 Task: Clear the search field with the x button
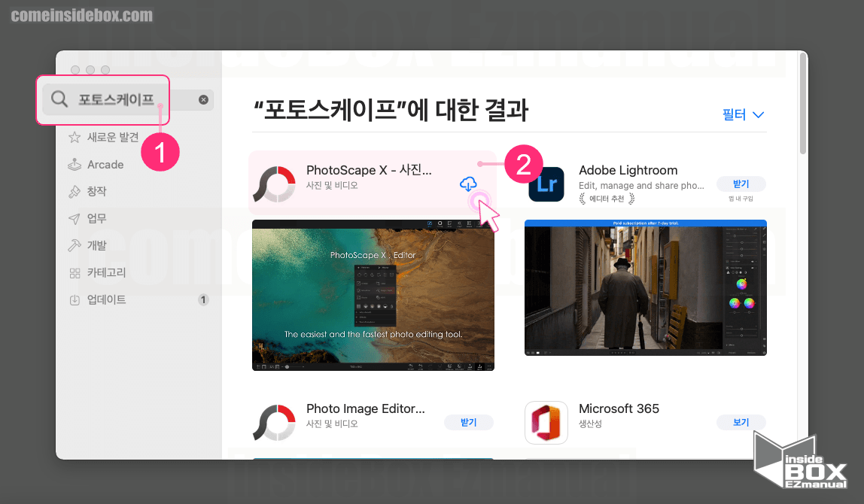click(203, 100)
